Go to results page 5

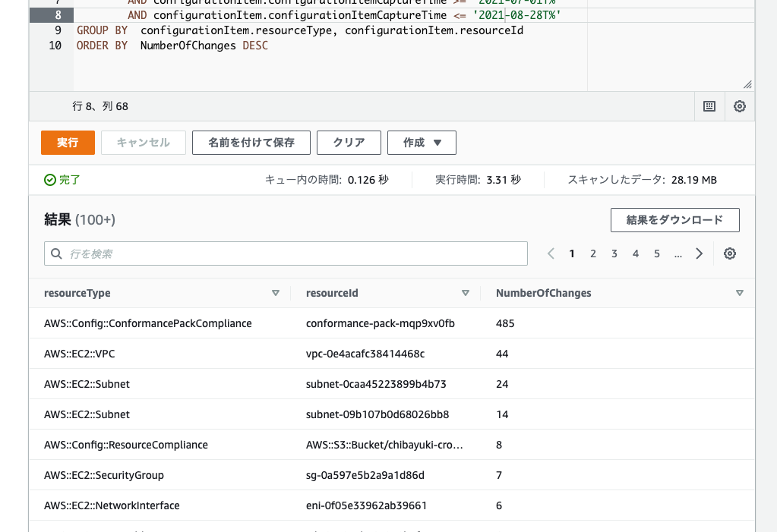tap(657, 253)
